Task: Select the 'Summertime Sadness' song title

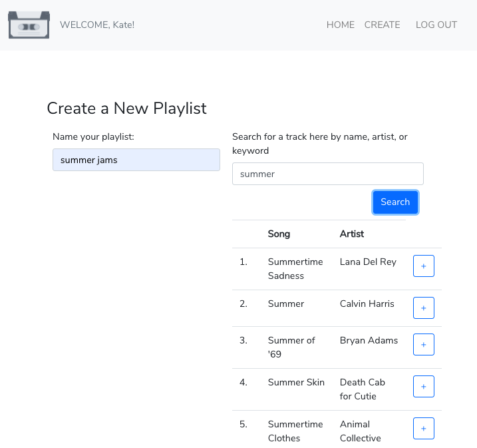Action: tap(295, 269)
